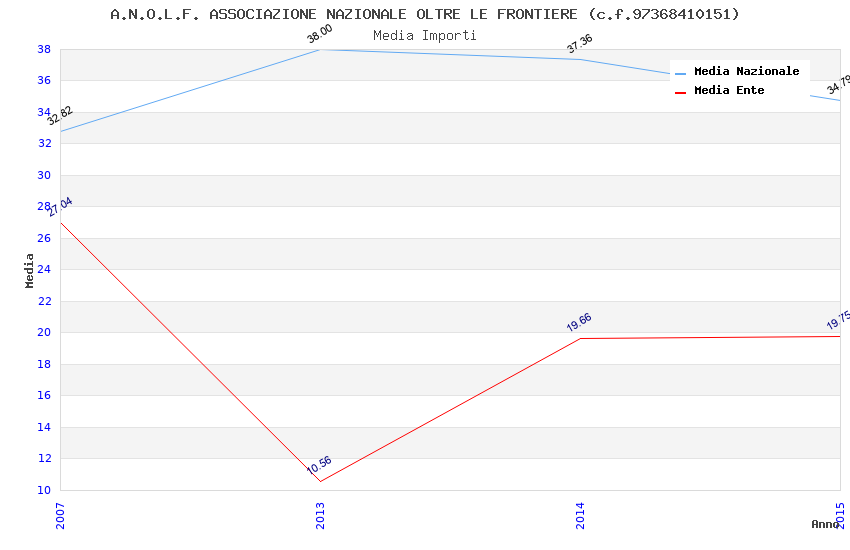Image resolution: width=850 pixels, height=550 pixels.
Task: Click the subtitle Media Importi
Action: (424, 36)
